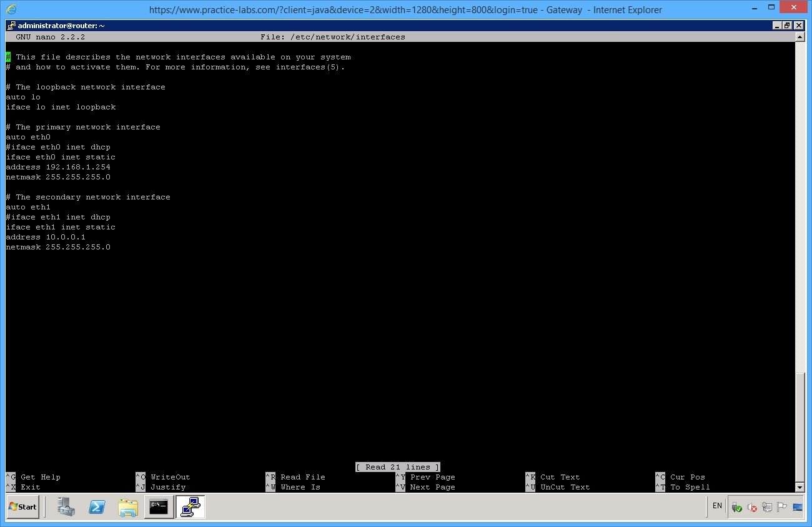Screen dimensions: 812x527
Task: Open Server Manager from the taskbar
Action: click(x=66, y=506)
